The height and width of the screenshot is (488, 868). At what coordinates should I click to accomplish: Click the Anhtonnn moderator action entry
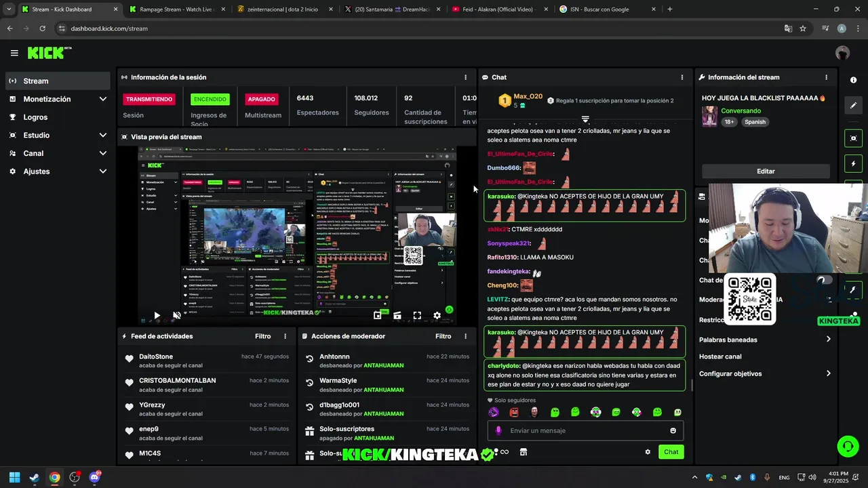[x=387, y=361]
